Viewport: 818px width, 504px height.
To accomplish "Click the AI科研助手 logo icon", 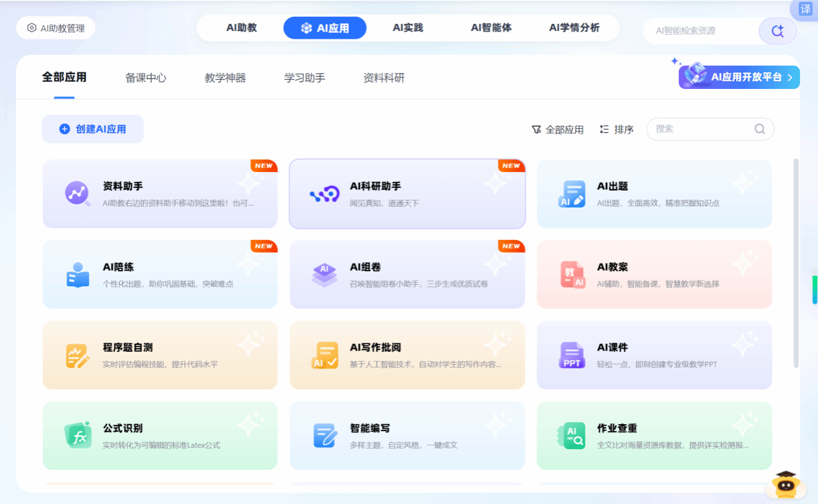I will (324, 194).
